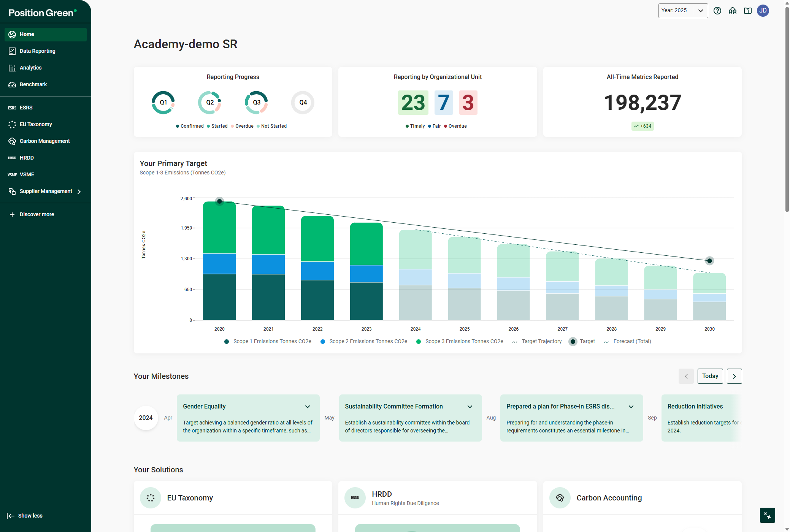The image size is (790, 532).
Task: Click the JD user avatar
Action: 763,11
